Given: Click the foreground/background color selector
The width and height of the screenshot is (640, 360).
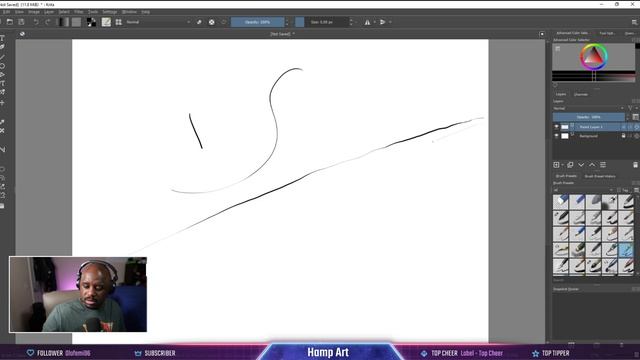Looking at the screenshot, I should click(91, 22).
